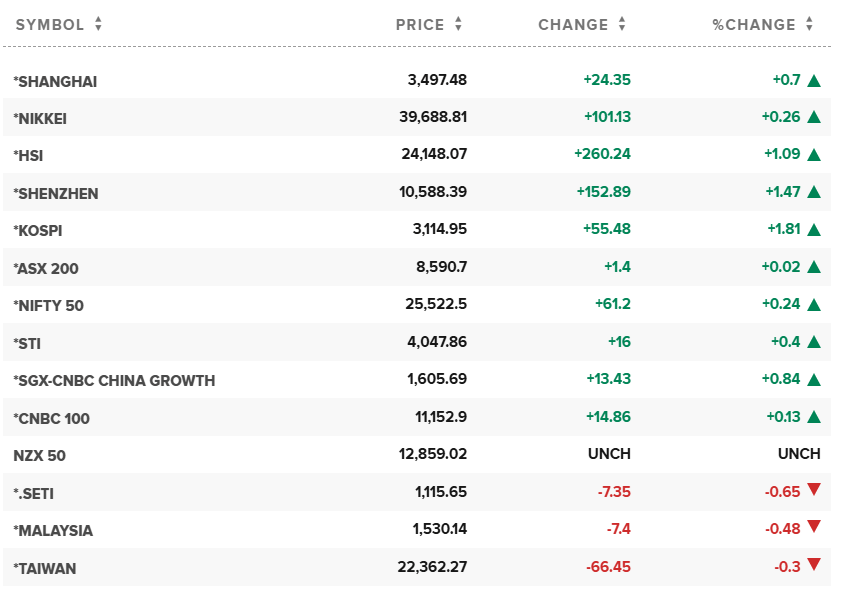This screenshot has width=847, height=590.
Task: Click the red down arrow for TAIWAN
Action: (814, 565)
